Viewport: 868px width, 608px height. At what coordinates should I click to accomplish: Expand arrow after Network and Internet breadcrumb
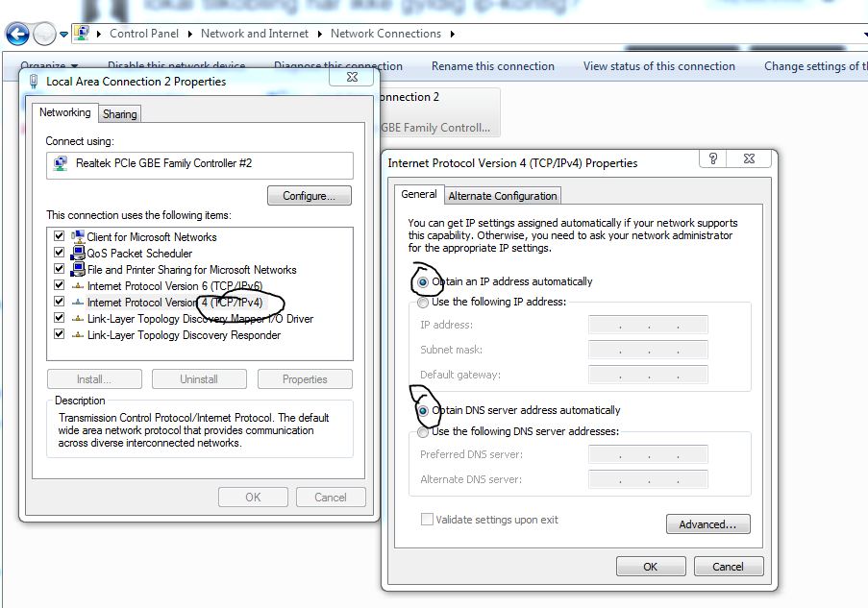pyautogui.click(x=319, y=34)
